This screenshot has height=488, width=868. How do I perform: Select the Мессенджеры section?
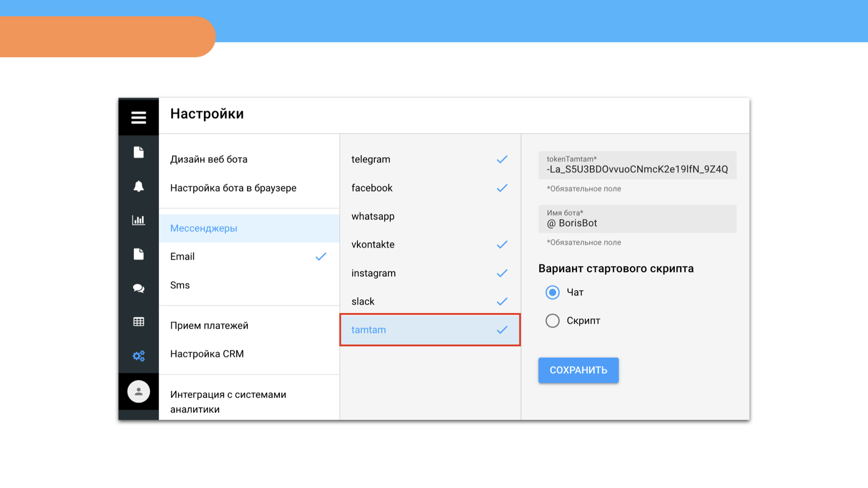[x=249, y=228]
